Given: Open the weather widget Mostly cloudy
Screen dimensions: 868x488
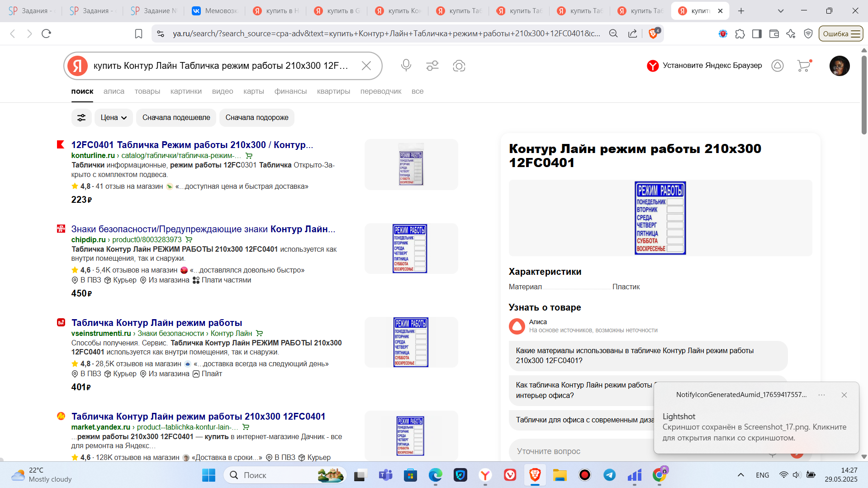Looking at the screenshot, I should point(42,475).
